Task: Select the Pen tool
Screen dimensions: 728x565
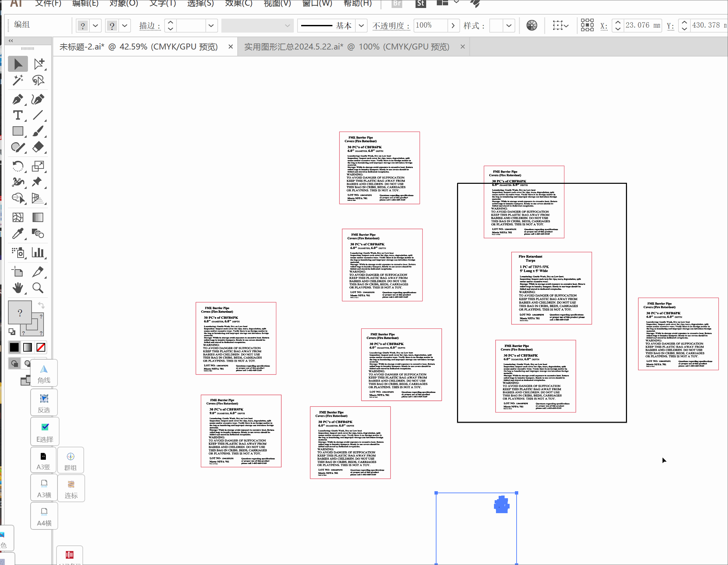Action: [18, 99]
